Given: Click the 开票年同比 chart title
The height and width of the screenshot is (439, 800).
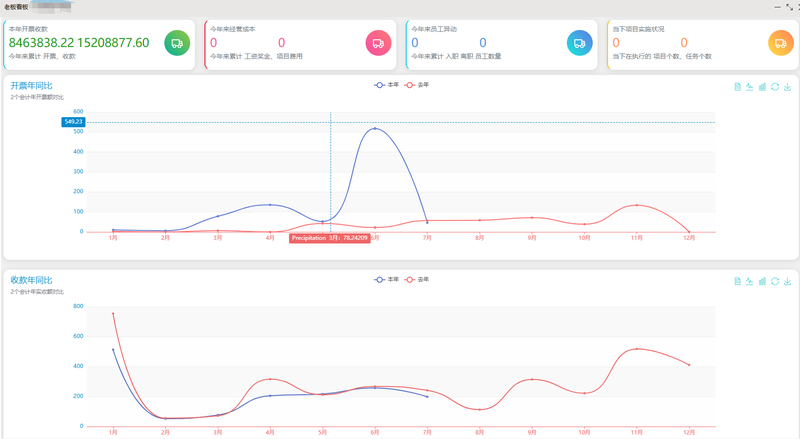Looking at the screenshot, I should click(x=32, y=86).
